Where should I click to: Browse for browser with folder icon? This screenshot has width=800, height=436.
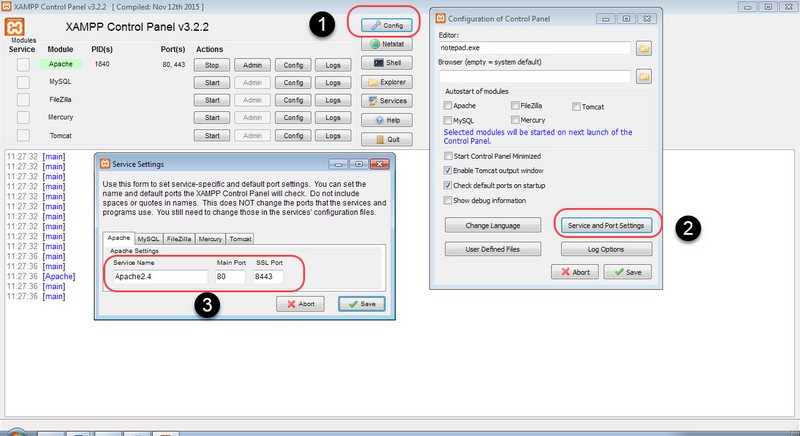point(644,76)
